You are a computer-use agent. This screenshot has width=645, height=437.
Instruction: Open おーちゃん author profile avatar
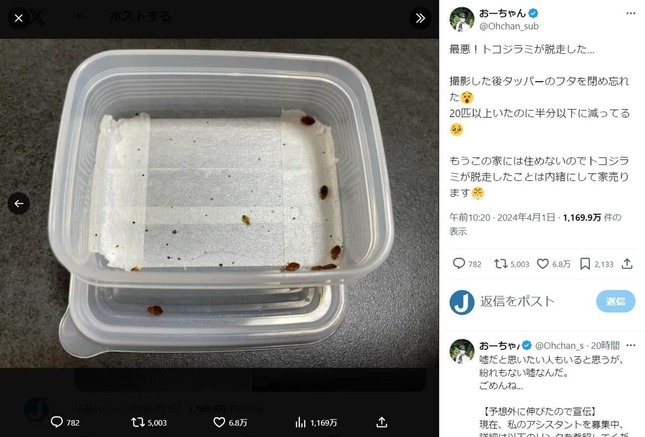tap(461, 18)
